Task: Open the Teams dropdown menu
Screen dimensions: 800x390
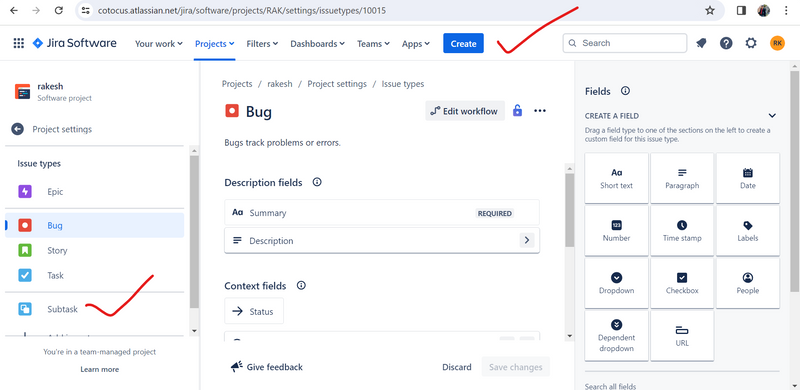Action: 373,44
